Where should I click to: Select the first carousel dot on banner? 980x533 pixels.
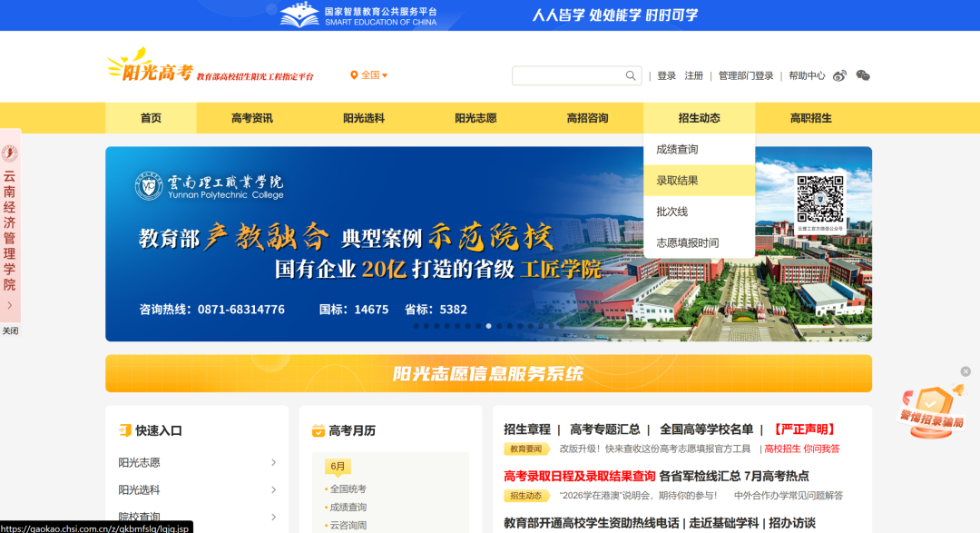(416, 326)
